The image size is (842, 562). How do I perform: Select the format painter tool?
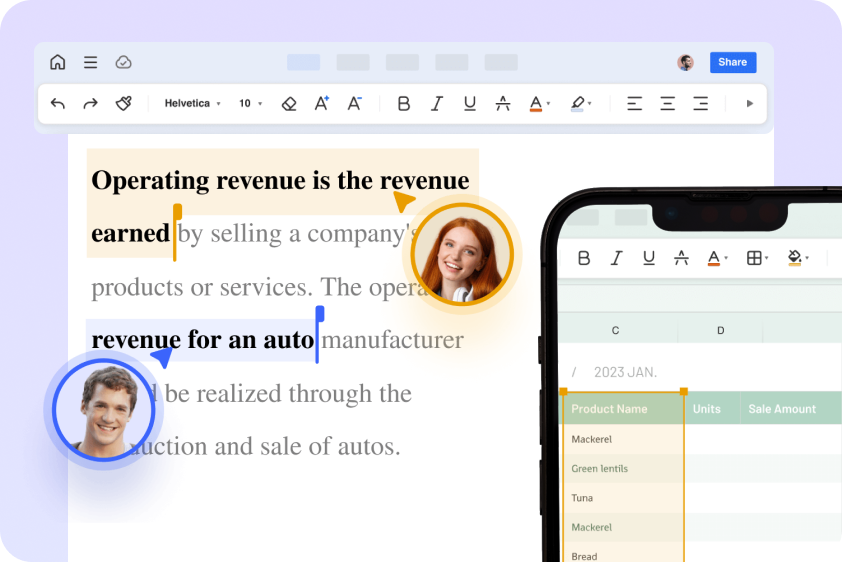(x=124, y=103)
